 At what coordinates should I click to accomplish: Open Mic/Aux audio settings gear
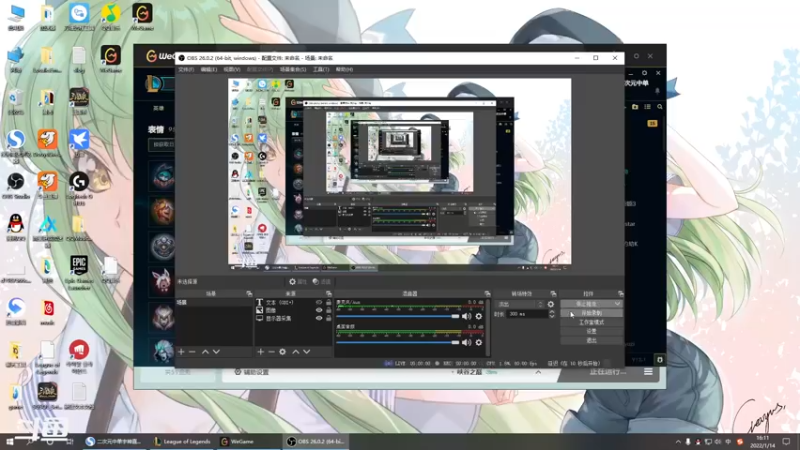(479, 316)
